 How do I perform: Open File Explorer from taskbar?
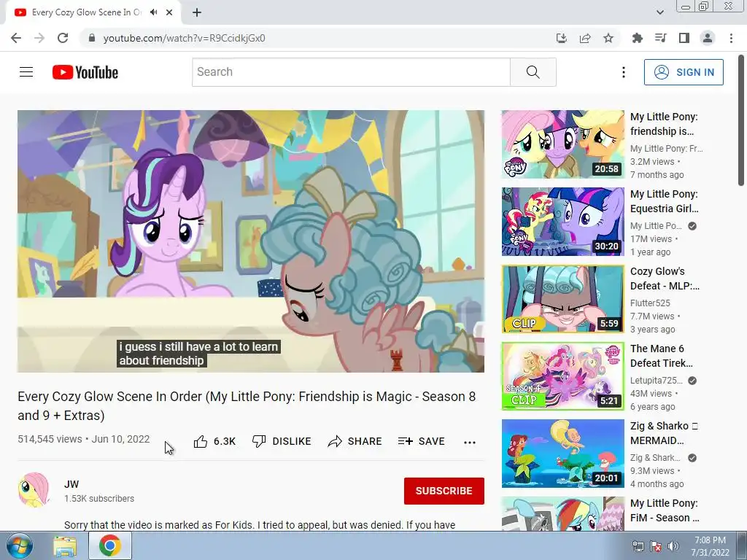pos(64,545)
